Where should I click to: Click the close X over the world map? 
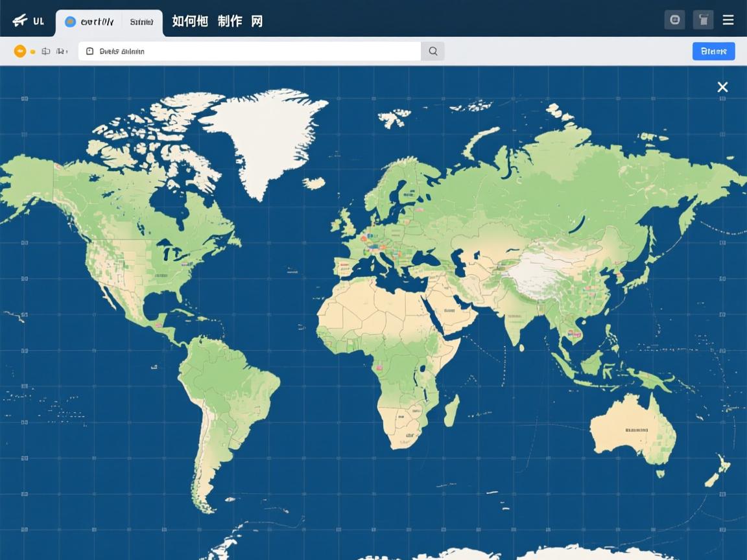[x=723, y=87]
